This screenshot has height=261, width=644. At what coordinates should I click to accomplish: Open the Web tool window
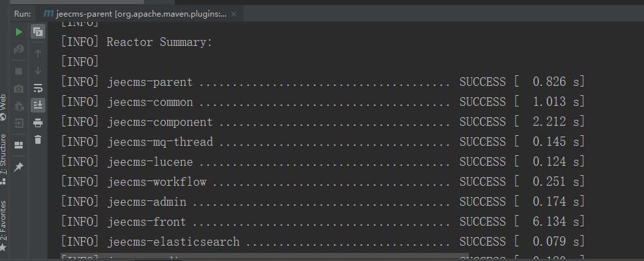[3, 107]
